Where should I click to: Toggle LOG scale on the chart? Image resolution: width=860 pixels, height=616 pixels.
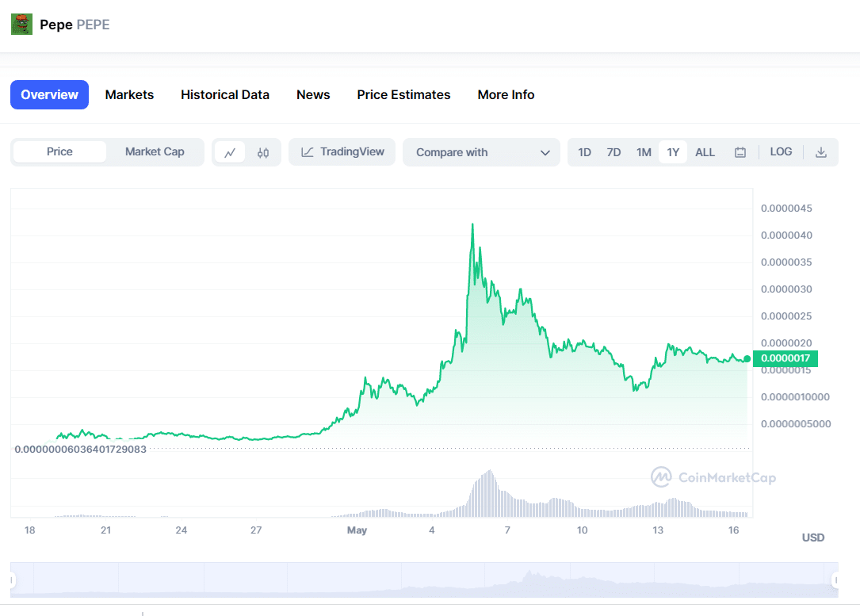781,152
